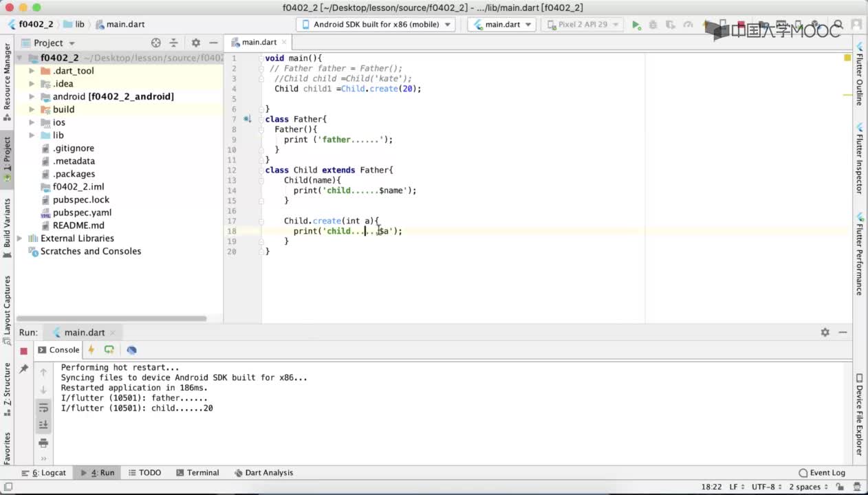Hide the Run tool window
This screenshot has height=495, width=868.
coord(843,332)
